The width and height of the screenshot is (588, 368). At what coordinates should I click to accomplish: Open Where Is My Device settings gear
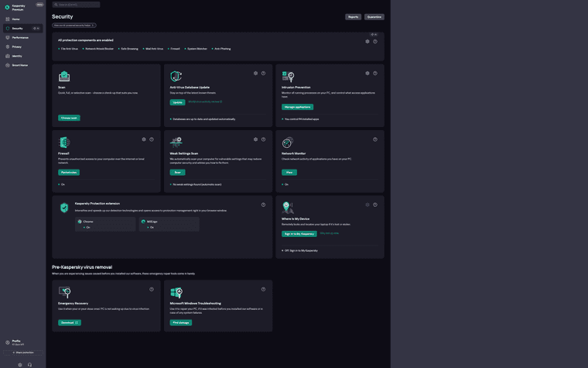pos(367,205)
